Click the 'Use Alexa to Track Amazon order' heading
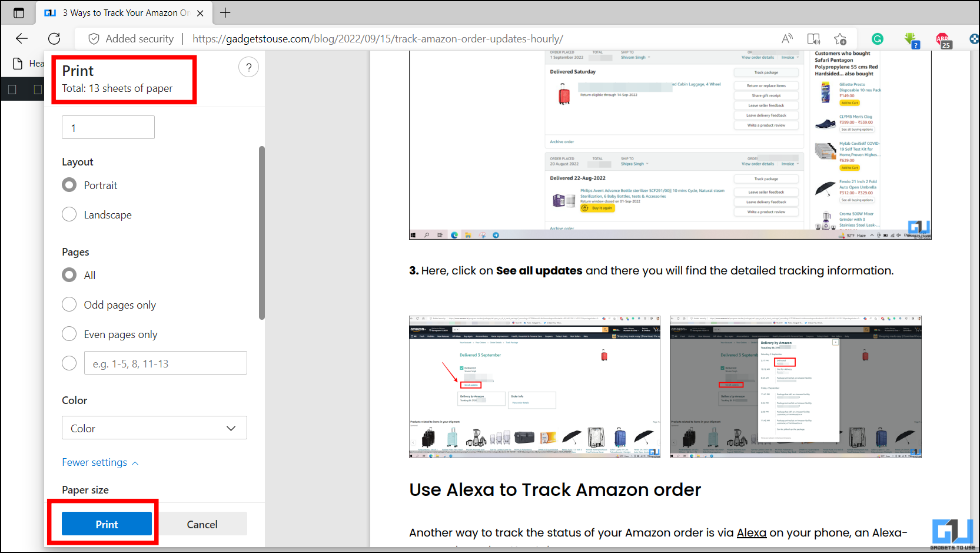 click(x=555, y=489)
